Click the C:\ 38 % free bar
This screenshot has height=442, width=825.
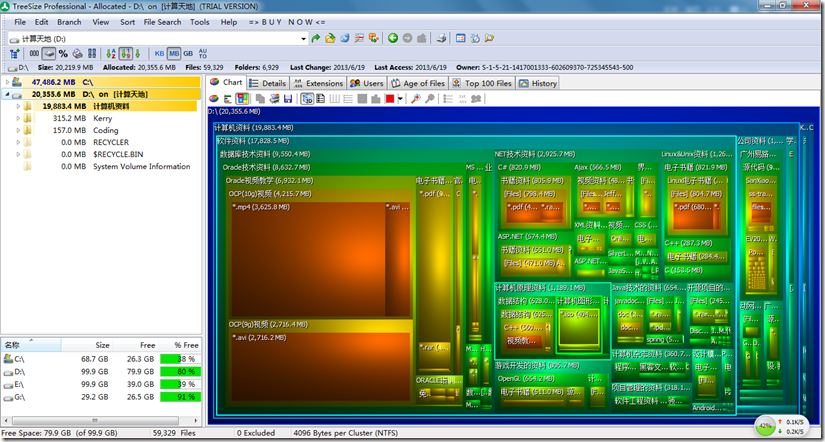pyautogui.click(x=180, y=359)
